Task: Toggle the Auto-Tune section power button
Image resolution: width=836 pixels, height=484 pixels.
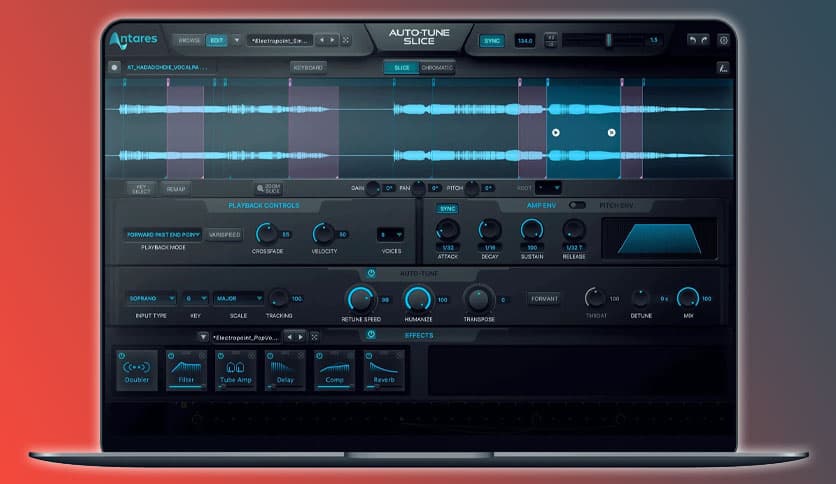Action: coord(371,273)
